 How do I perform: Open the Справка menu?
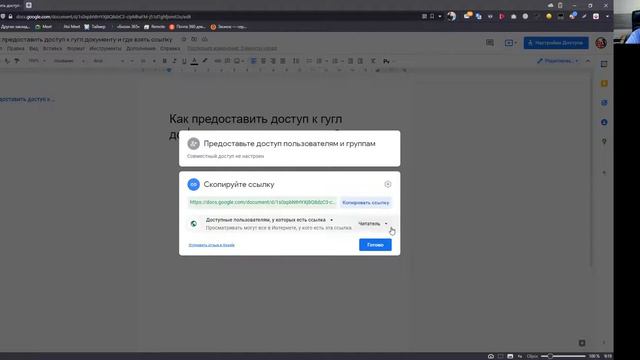(170, 49)
